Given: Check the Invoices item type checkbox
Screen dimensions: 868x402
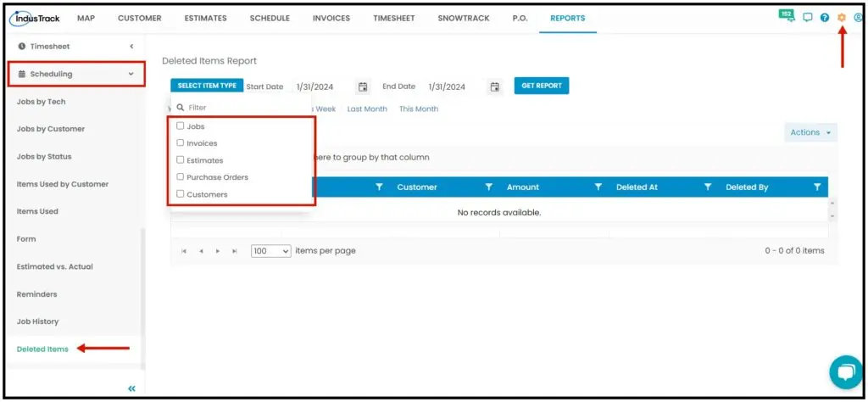Looking at the screenshot, I should (180, 142).
